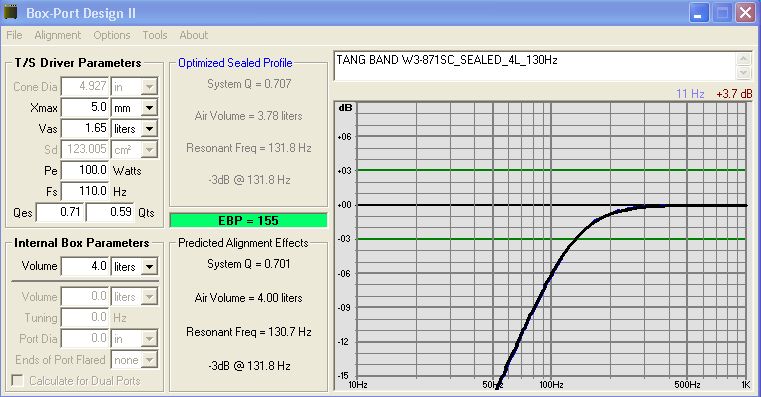Click the 'System Q = 0.707' text

249,83
